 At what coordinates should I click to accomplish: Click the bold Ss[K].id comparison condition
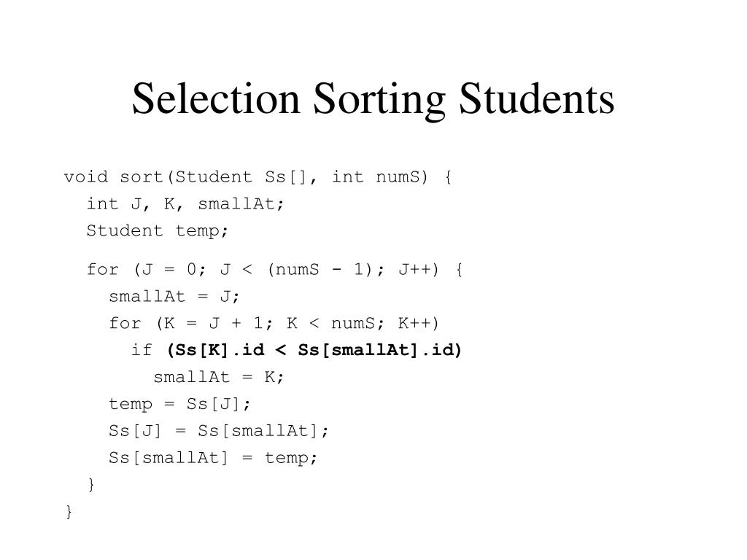click(314, 350)
